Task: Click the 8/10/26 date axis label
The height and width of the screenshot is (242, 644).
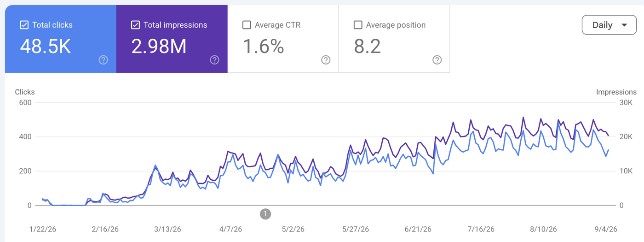Action: click(544, 229)
